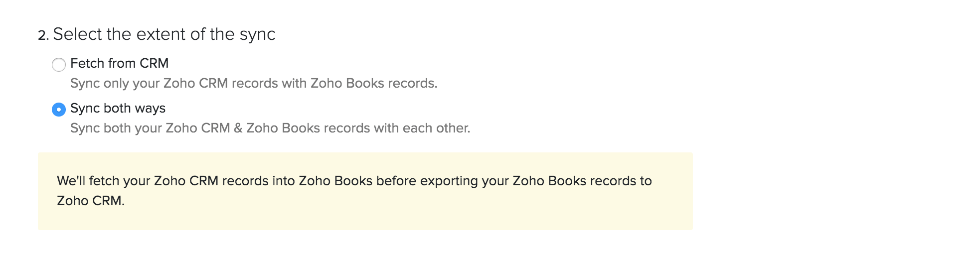Click the "Sync both ways" option label
This screenshot has width=980, height=254.
click(x=118, y=109)
